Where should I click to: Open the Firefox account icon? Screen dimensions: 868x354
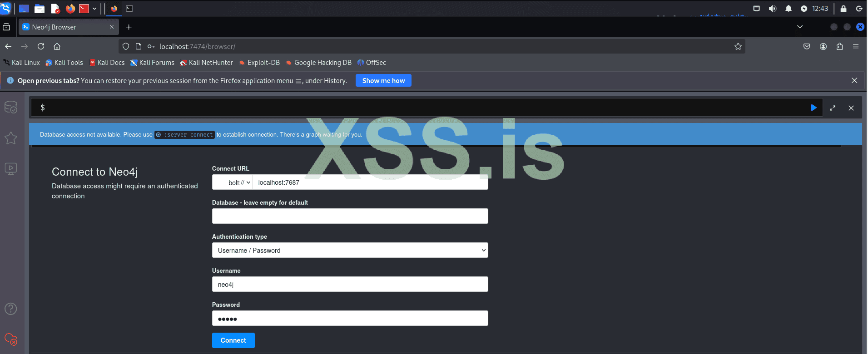823,46
